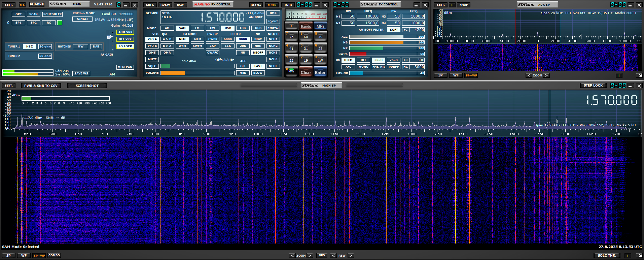Click the SQLC THR. button in Main SP
Screen dimensions: 644x260
point(607,256)
